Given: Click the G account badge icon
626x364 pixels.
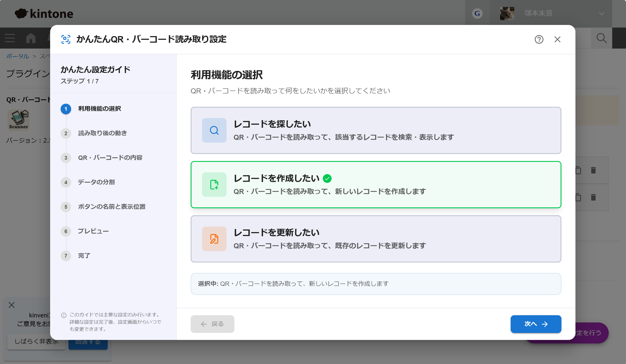Looking at the screenshot, I should [477, 13].
